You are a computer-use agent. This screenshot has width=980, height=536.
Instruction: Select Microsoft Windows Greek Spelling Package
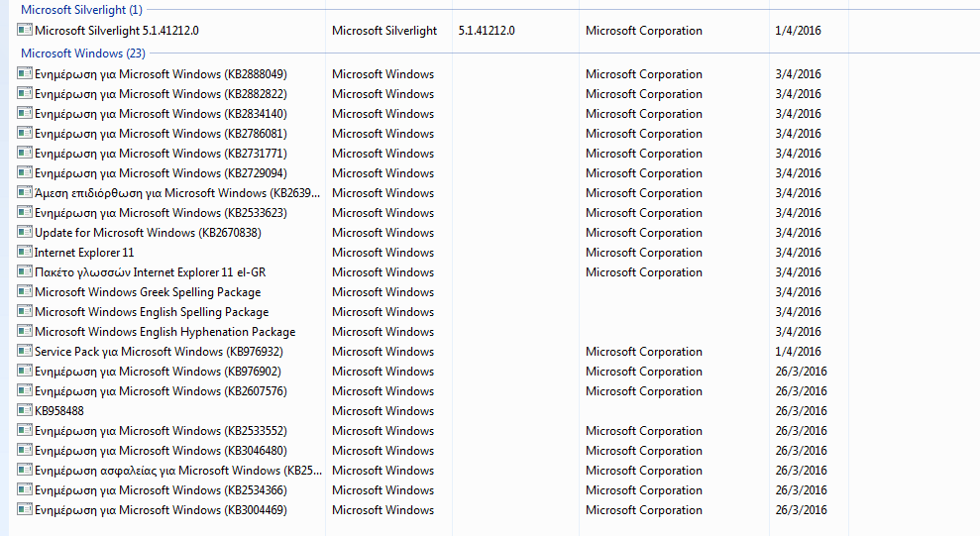point(148,292)
